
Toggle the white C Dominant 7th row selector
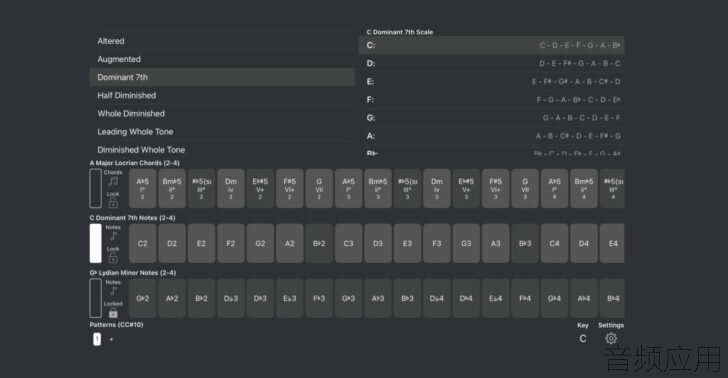[95, 243]
